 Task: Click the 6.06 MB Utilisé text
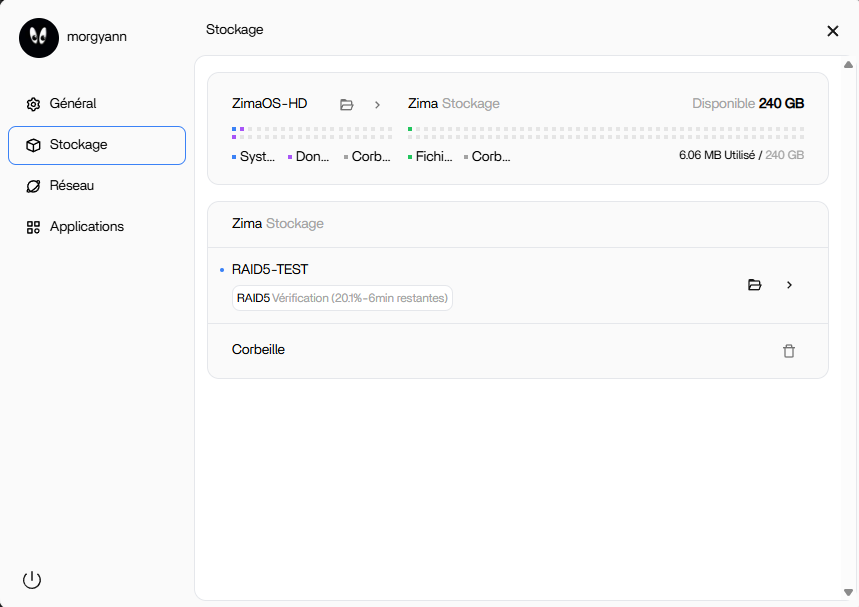click(x=717, y=156)
